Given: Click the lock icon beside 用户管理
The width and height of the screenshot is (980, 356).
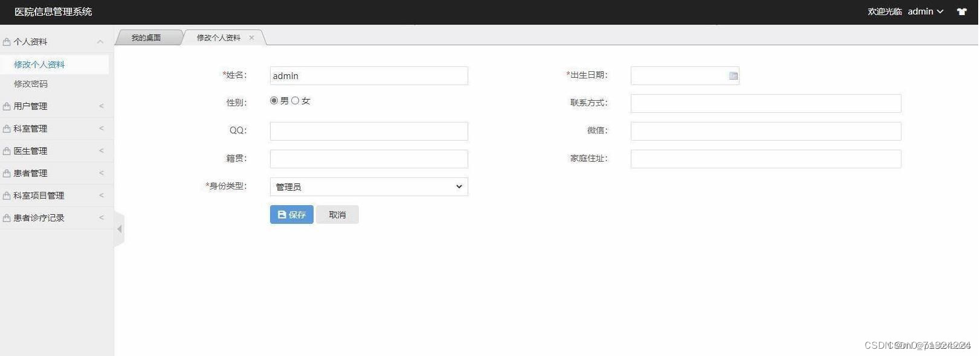Looking at the screenshot, I should click(x=7, y=106).
